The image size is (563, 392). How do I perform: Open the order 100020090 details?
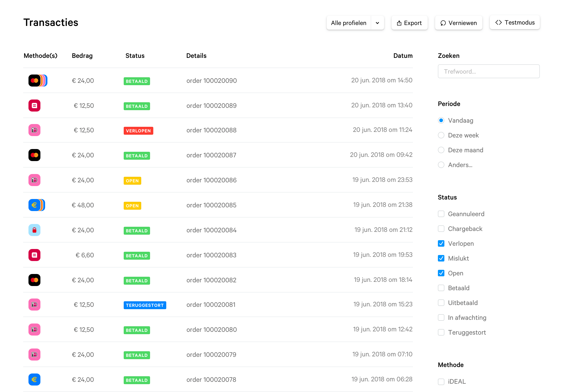(x=211, y=81)
